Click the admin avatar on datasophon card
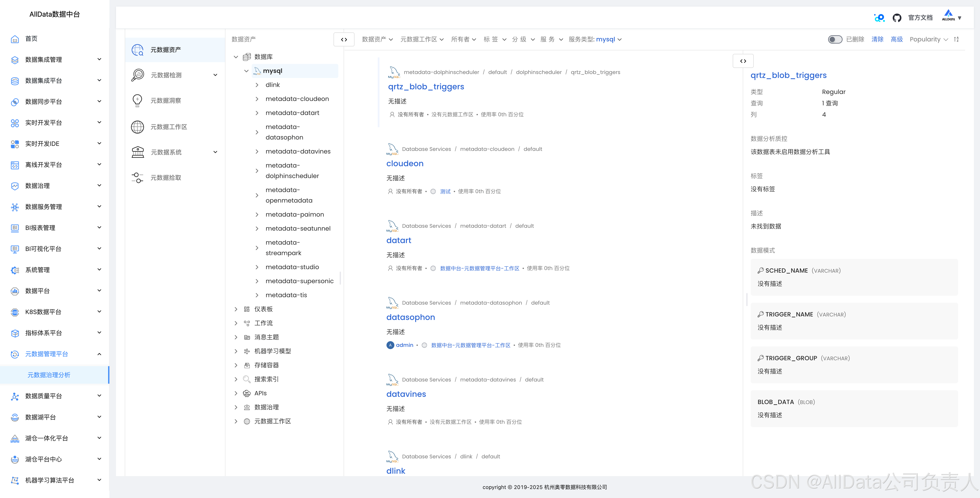The width and height of the screenshot is (980, 498). point(390,345)
